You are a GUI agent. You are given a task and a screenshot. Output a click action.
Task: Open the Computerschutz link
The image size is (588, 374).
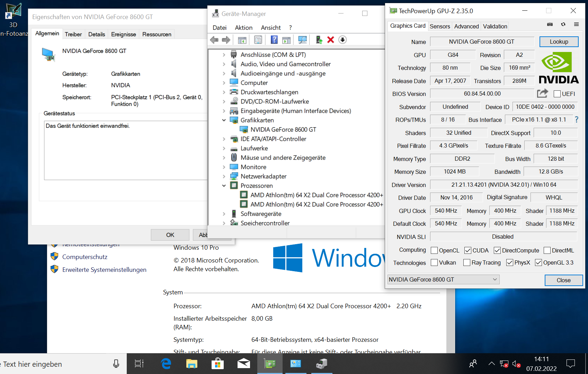click(x=85, y=257)
